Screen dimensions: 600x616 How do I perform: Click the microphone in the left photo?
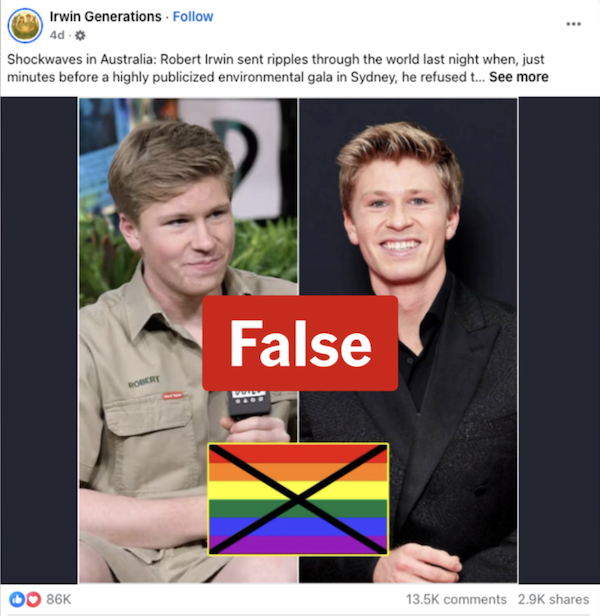coord(249,404)
